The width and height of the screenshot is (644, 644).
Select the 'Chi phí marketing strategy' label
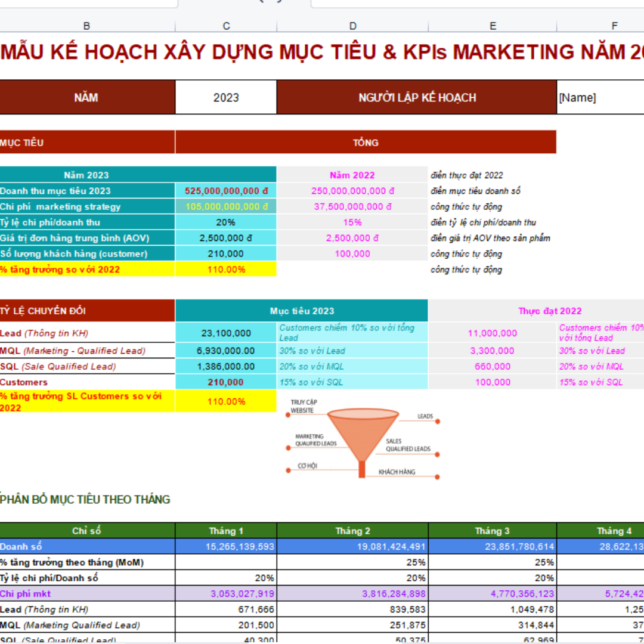87,206
